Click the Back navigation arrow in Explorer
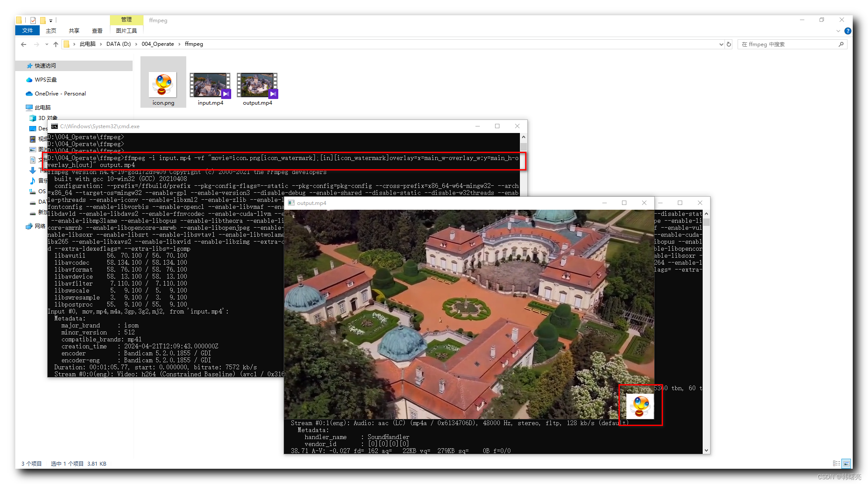Image resolution: width=868 pixels, height=484 pixels. coord(24,44)
